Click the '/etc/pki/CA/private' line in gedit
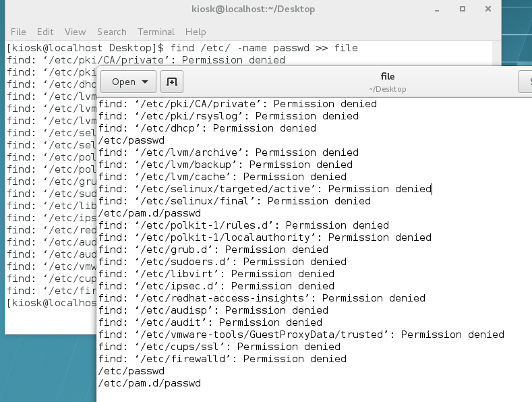Image resolution: width=532 pixels, height=402 pixels. [237, 104]
